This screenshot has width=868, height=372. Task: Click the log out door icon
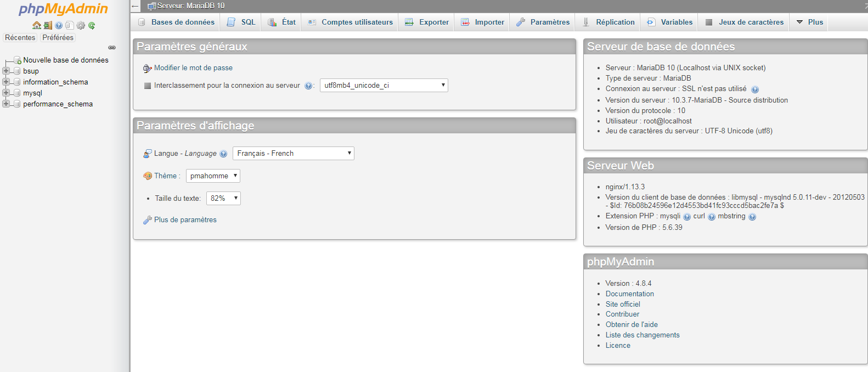[x=48, y=25]
